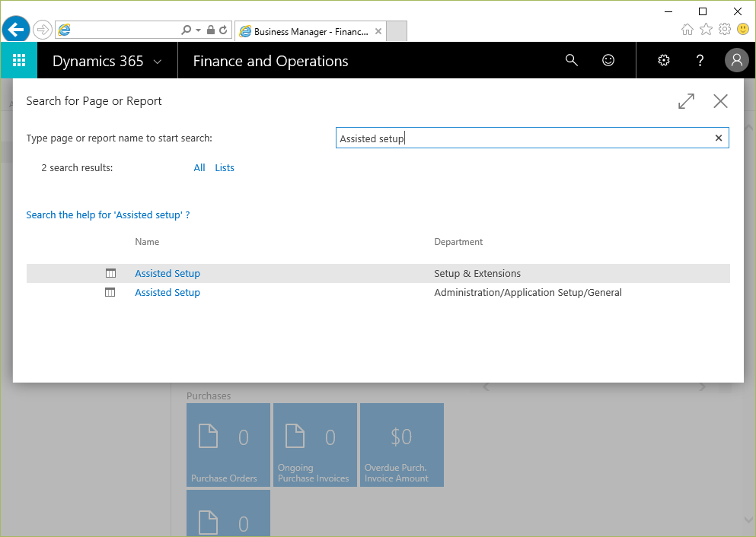
Task: Close the Search for Page or Report dialog
Action: pyautogui.click(x=720, y=101)
